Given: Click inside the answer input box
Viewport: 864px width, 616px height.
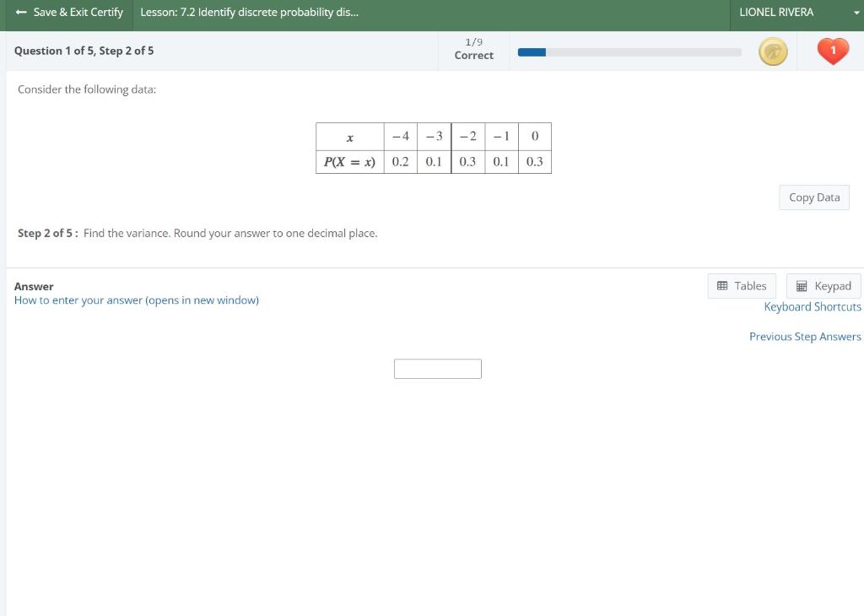Looking at the screenshot, I should [x=438, y=368].
